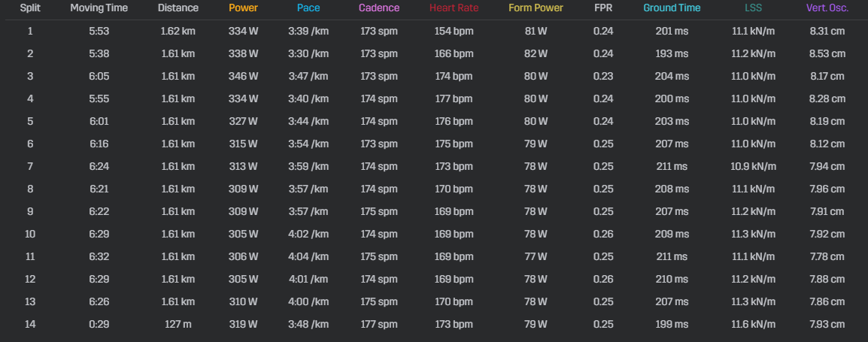Click the Distance column header
This screenshot has height=342, width=868.
[x=178, y=8]
